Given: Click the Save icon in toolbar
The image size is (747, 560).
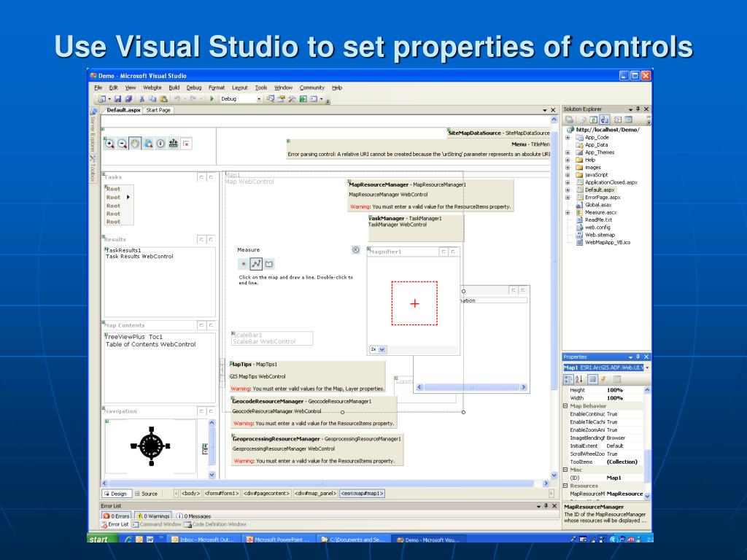Looking at the screenshot, I should 119,98.
